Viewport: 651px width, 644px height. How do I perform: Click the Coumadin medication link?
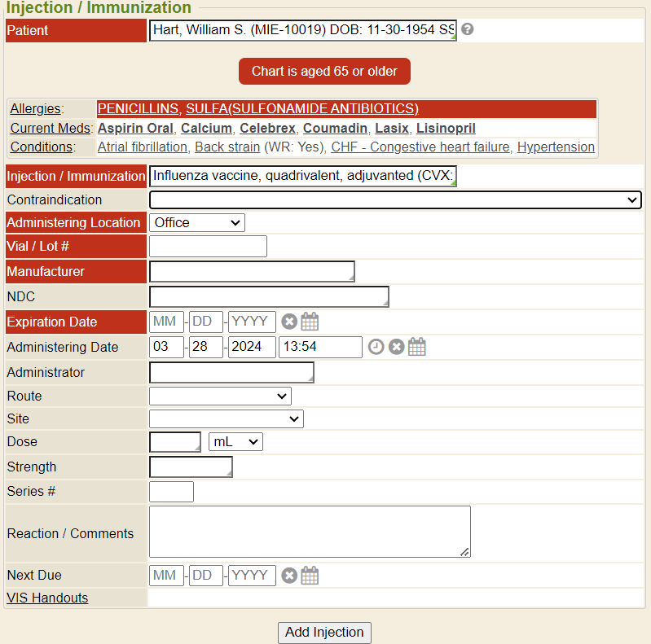coord(335,129)
